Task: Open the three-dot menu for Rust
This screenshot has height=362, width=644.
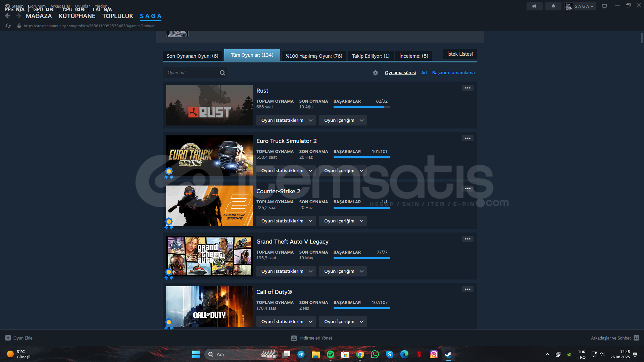Action: (x=468, y=88)
